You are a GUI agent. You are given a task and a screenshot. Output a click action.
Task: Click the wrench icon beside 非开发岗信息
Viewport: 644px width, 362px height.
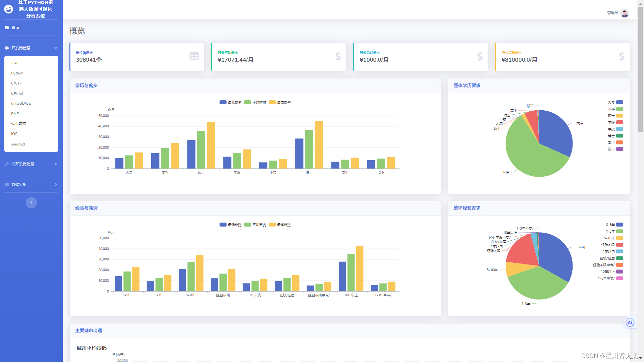pos(7,164)
